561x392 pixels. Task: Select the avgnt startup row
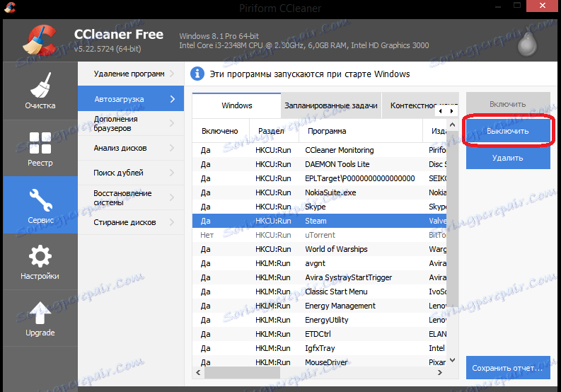[320, 263]
